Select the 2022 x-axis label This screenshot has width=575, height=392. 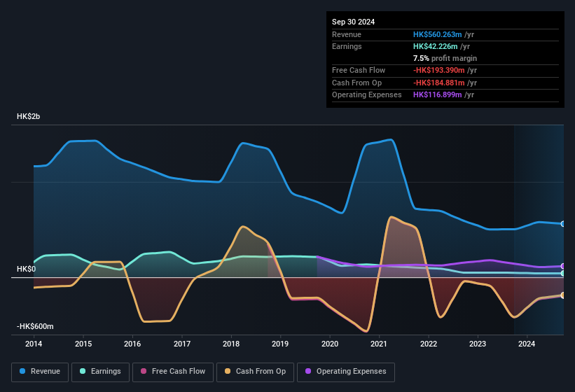(x=429, y=344)
